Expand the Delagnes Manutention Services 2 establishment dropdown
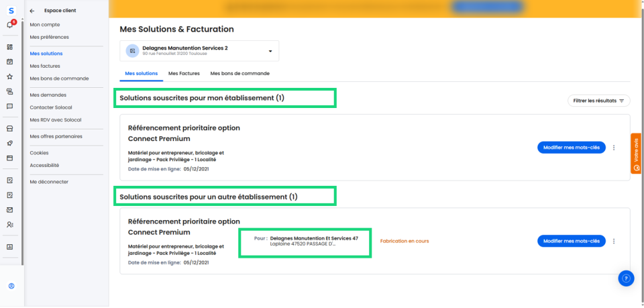The width and height of the screenshot is (644, 308). 270,51
